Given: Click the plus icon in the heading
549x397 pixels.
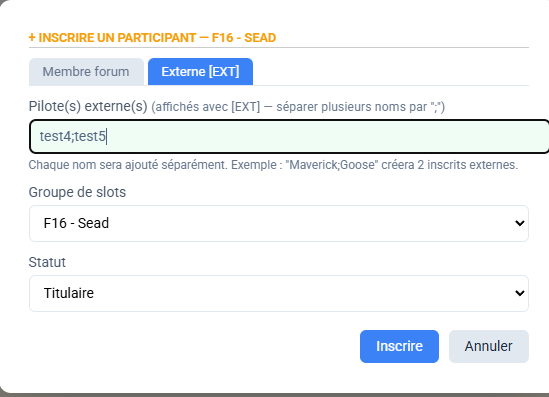Looking at the screenshot, I should pyautogui.click(x=32, y=37).
